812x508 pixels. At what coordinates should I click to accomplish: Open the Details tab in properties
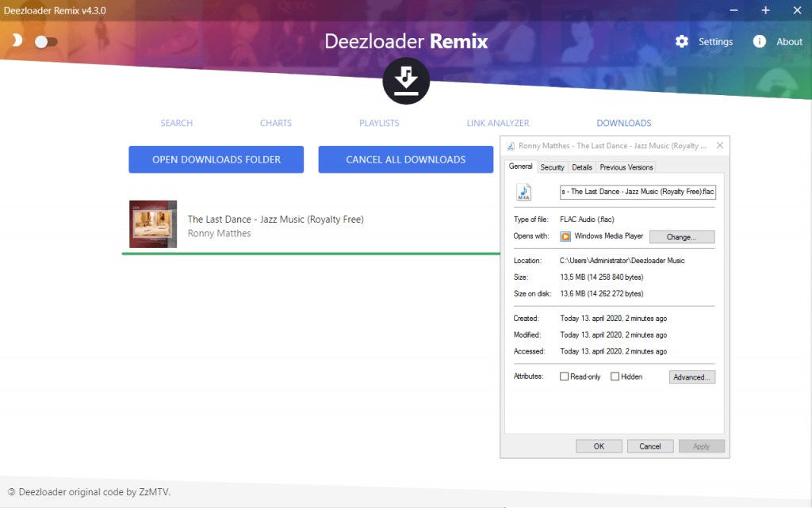click(x=581, y=167)
